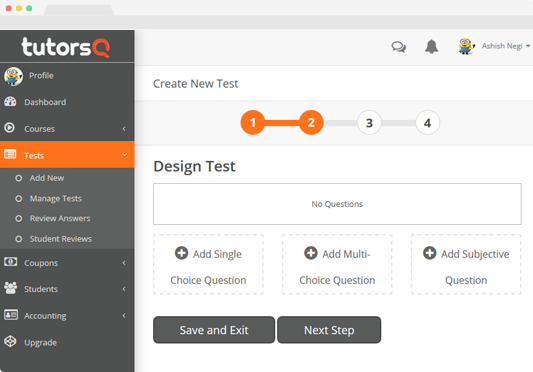Click the Courses play icon
Viewport: 533px width, 372px height.
click(x=10, y=128)
